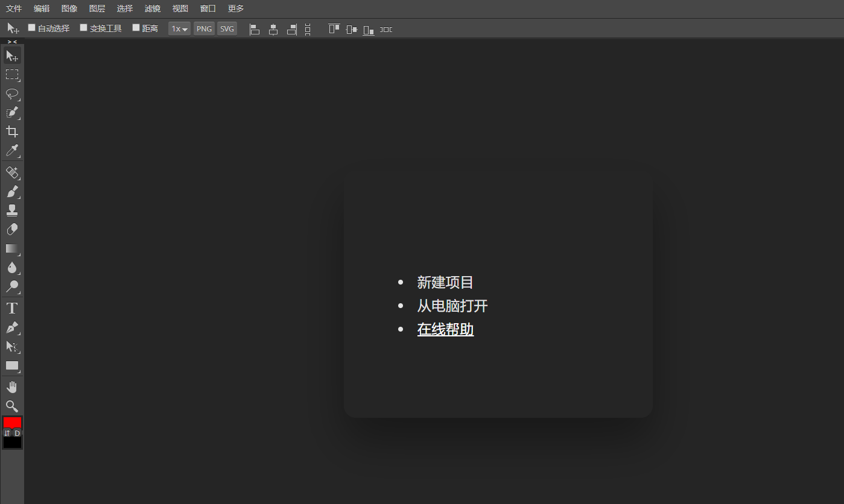Open the 图像 menu
Screen dimensions: 844x504
69,8
